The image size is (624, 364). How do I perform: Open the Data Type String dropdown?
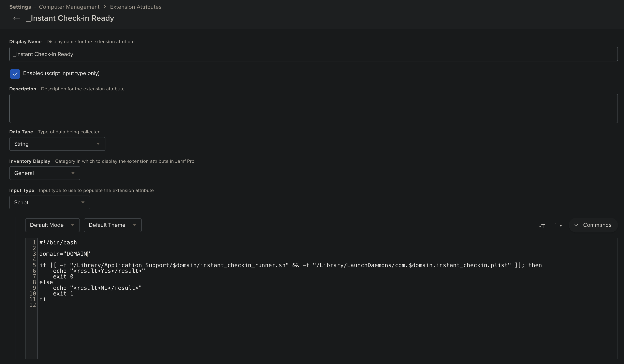pos(57,144)
